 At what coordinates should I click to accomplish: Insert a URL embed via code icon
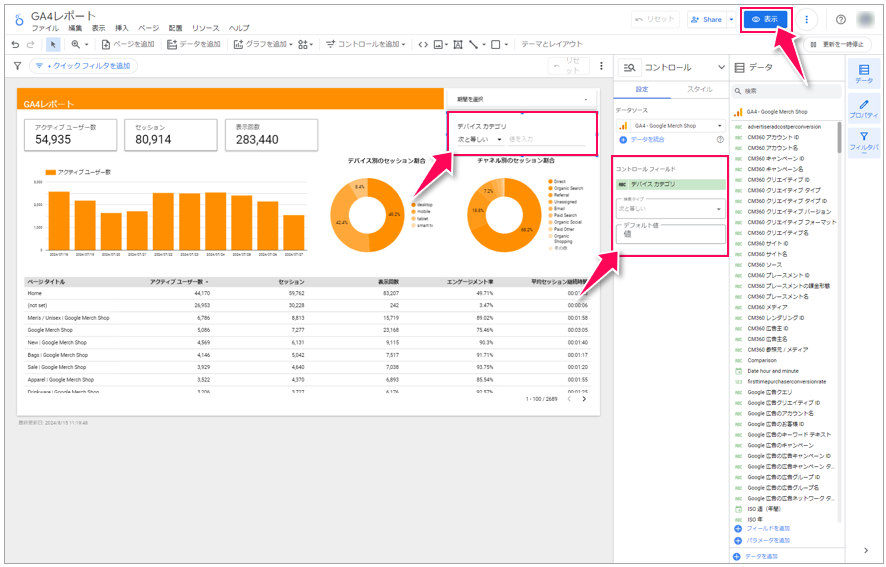423,44
